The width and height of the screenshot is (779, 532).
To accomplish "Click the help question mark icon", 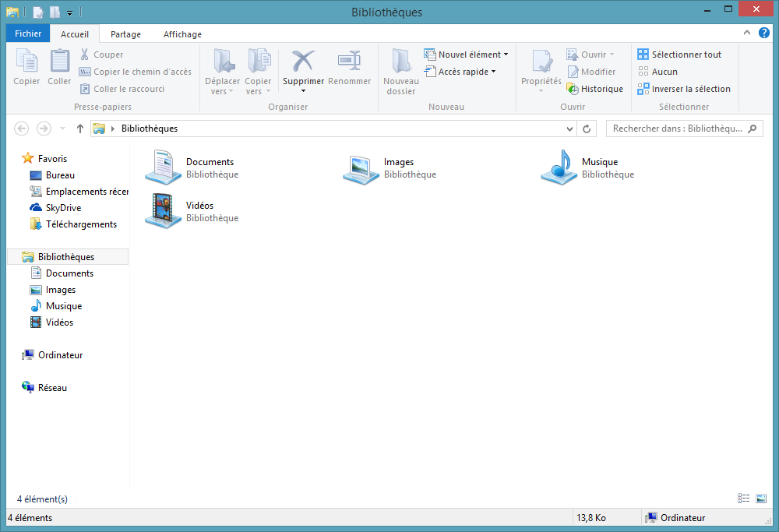I will pos(763,33).
